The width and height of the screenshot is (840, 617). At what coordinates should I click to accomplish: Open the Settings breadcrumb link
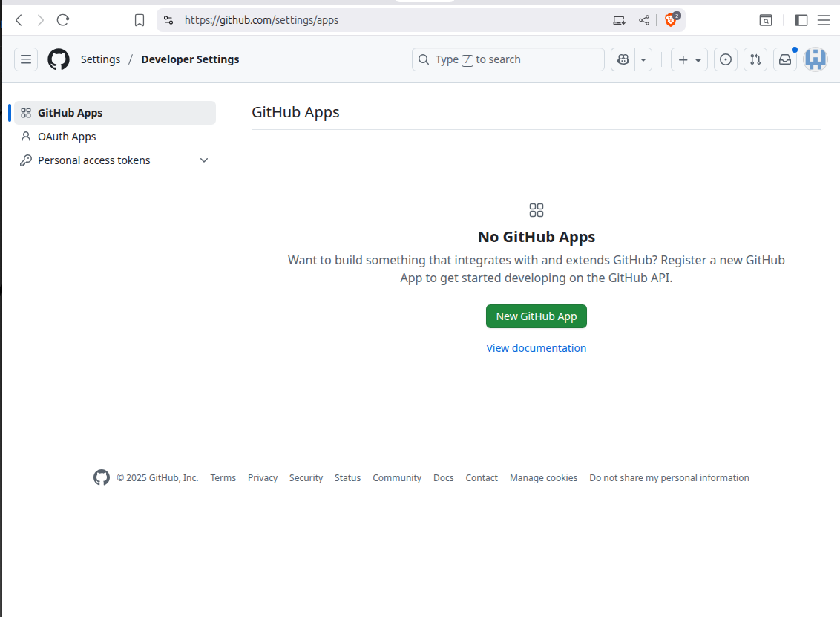100,59
